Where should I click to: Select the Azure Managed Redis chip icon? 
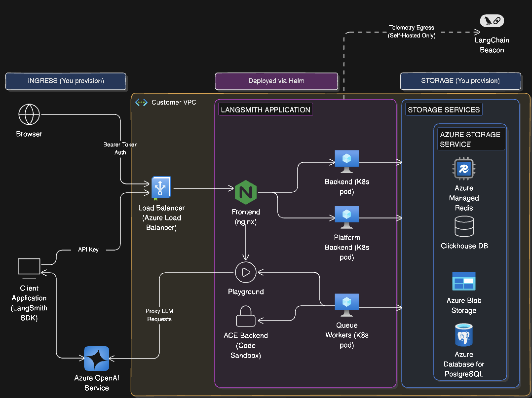point(464,169)
